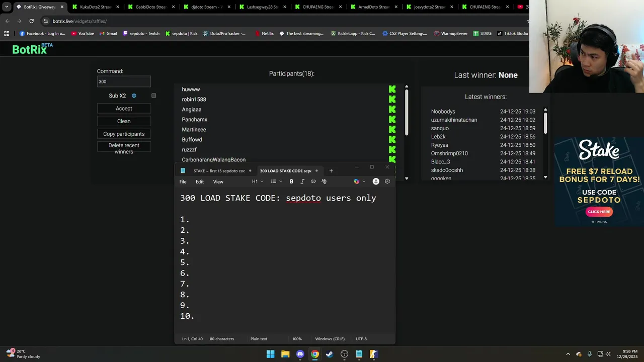644x362 pixels.
Task: Open the Notepad File menu
Action: [183, 182]
